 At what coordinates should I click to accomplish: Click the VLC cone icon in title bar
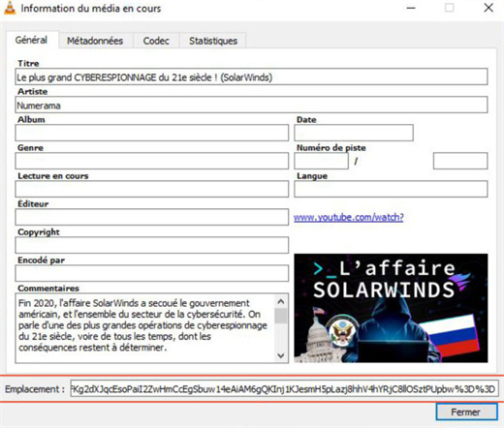coord(10,8)
